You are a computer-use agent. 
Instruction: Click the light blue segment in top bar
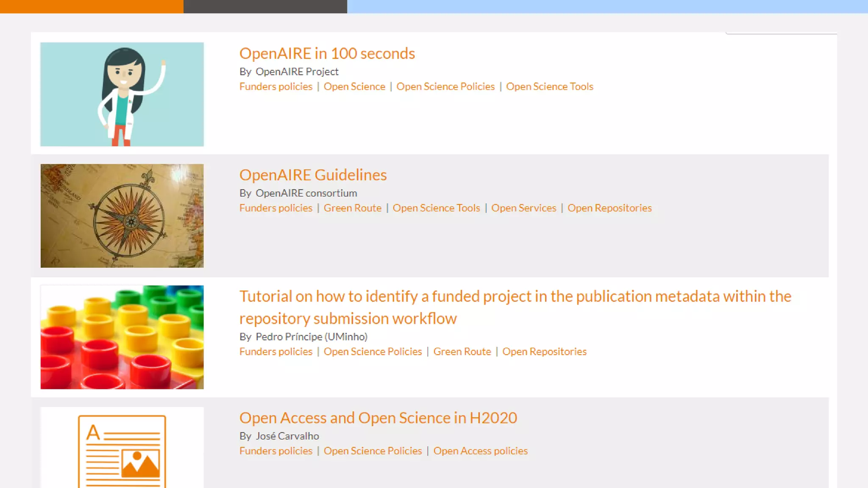607,6
